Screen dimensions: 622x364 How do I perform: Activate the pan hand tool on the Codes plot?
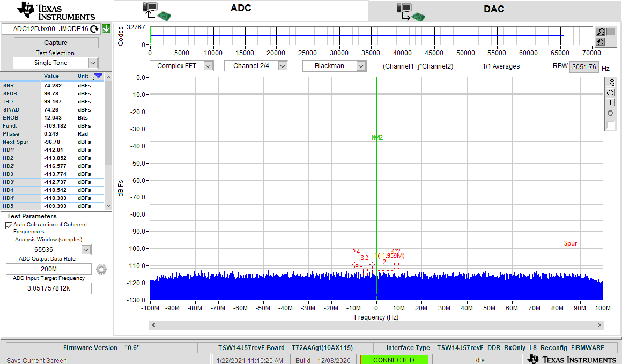(x=600, y=41)
